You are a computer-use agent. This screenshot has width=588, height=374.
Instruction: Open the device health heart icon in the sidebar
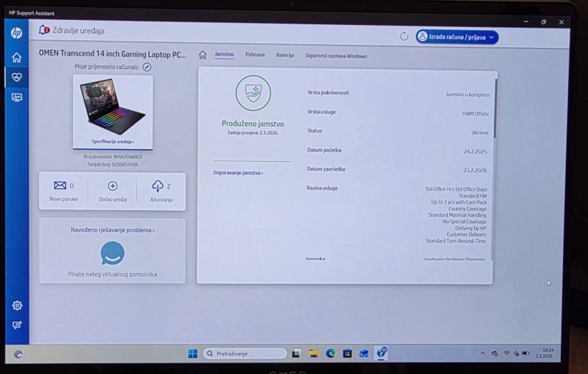point(17,77)
